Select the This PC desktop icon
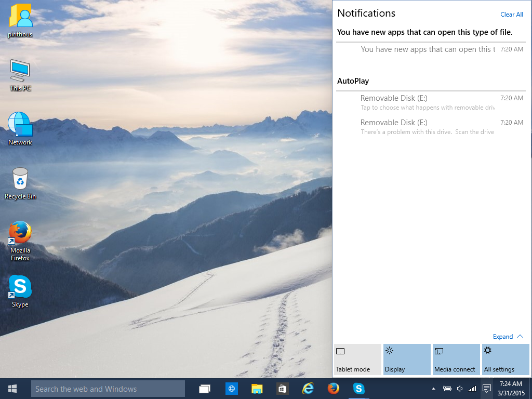Viewport: 532px width, 399px height. pyautogui.click(x=20, y=75)
